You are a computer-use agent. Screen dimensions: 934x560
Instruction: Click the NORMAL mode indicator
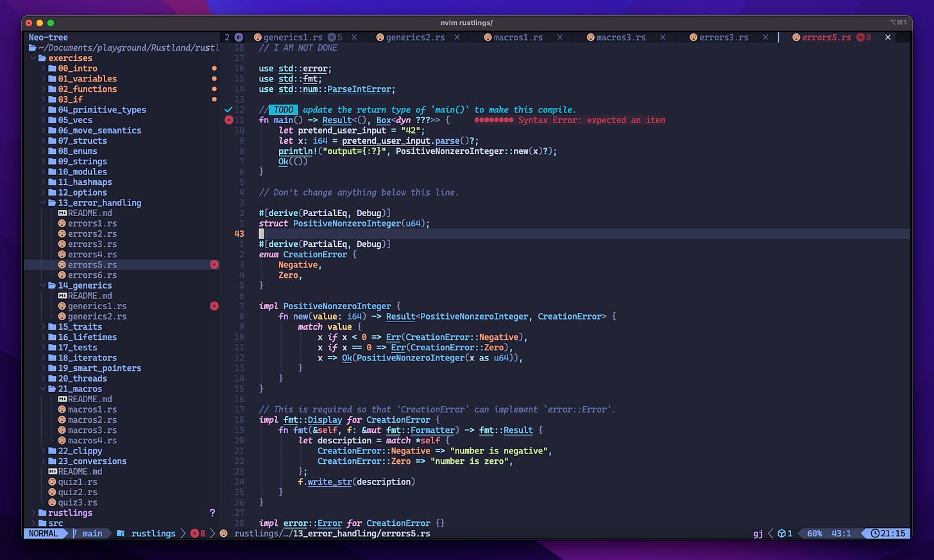click(x=43, y=533)
